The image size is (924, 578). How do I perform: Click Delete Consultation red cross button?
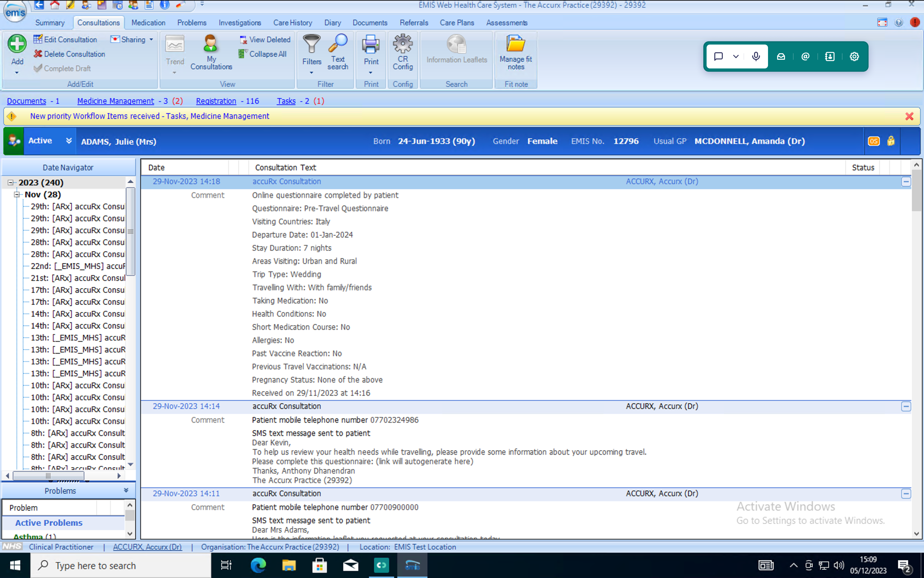(69, 54)
